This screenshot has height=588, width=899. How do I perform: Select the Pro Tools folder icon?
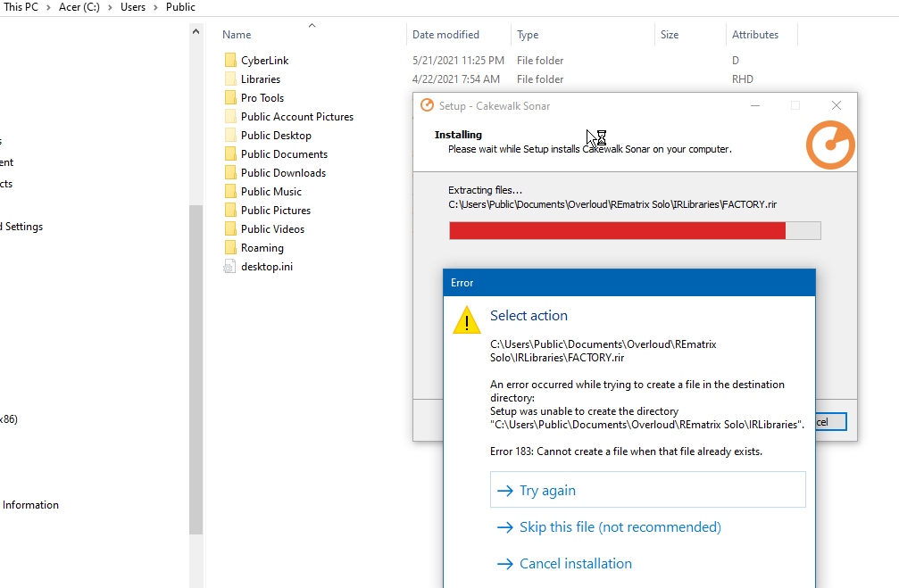click(230, 98)
